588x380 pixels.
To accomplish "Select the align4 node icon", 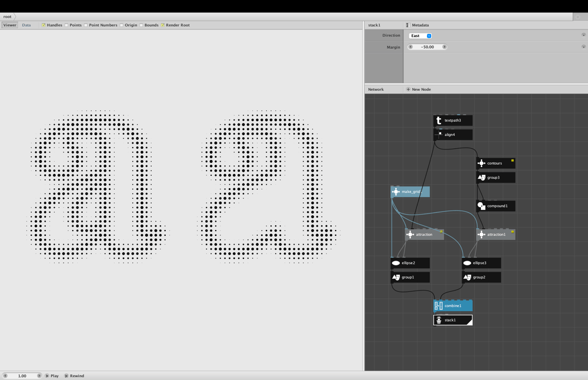I will coord(439,135).
